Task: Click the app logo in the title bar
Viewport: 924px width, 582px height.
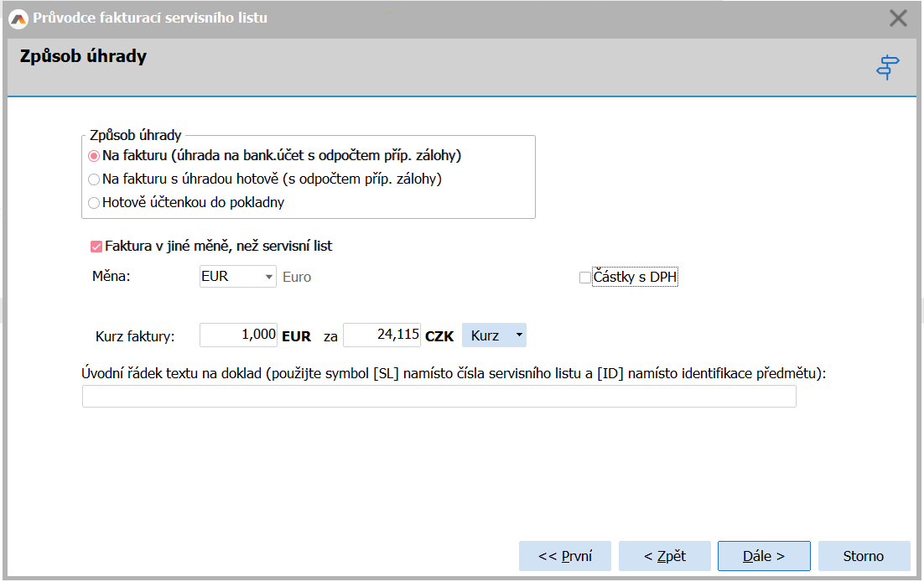Action: [18, 18]
